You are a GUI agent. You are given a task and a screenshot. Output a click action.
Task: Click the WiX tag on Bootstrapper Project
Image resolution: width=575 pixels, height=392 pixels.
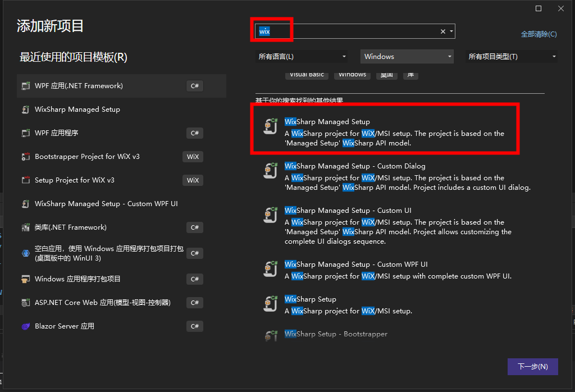click(x=193, y=157)
